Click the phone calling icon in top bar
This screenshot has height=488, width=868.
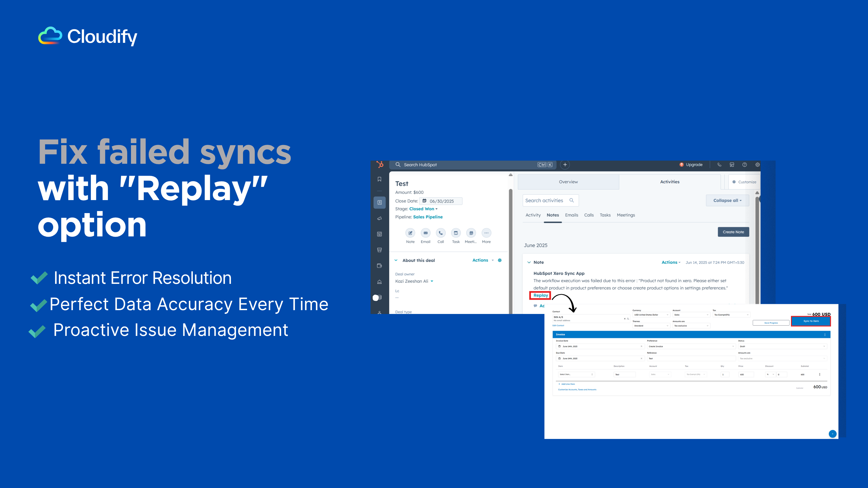pyautogui.click(x=719, y=165)
